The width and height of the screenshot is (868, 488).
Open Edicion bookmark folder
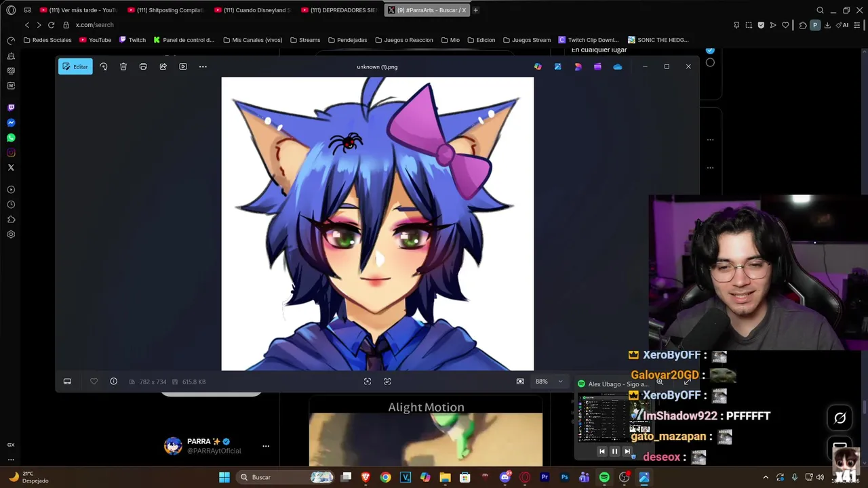[481, 40]
